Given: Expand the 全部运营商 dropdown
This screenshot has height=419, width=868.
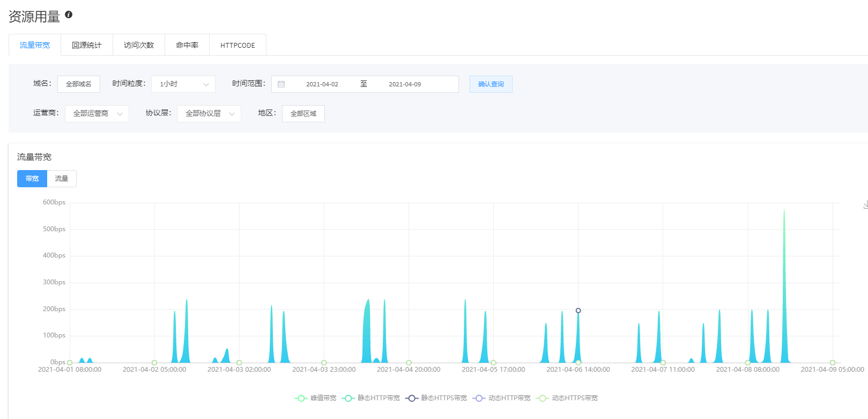Looking at the screenshot, I should 97,114.
